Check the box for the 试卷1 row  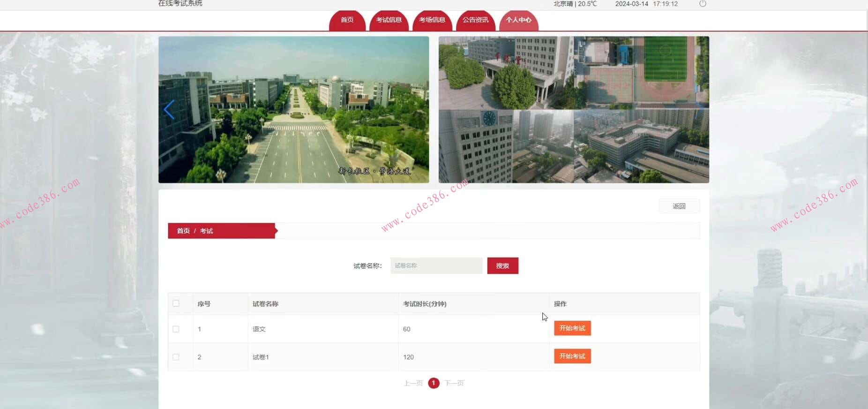point(176,357)
